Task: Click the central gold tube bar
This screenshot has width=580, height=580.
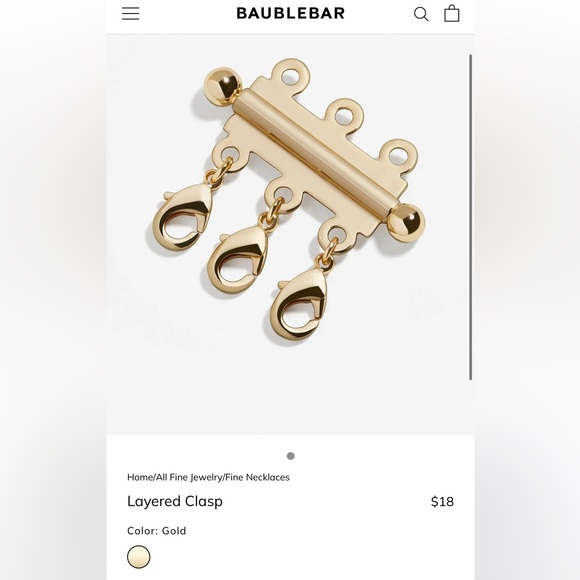Action: click(316, 152)
